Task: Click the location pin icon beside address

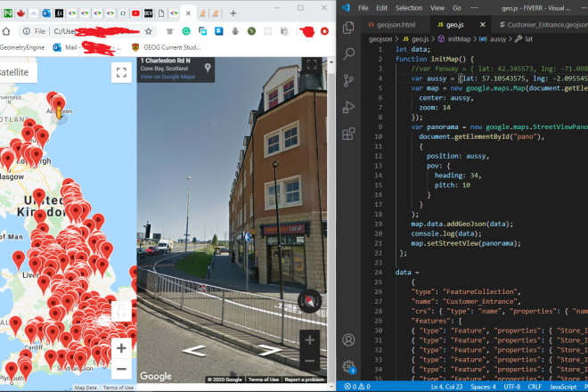Action: [208, 68]
